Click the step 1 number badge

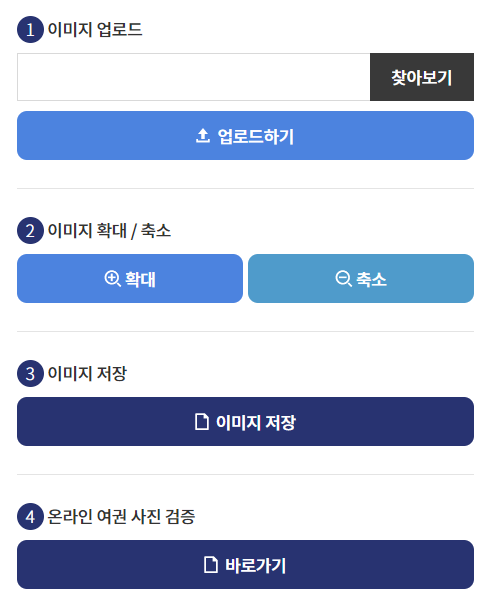click(30, 29)
